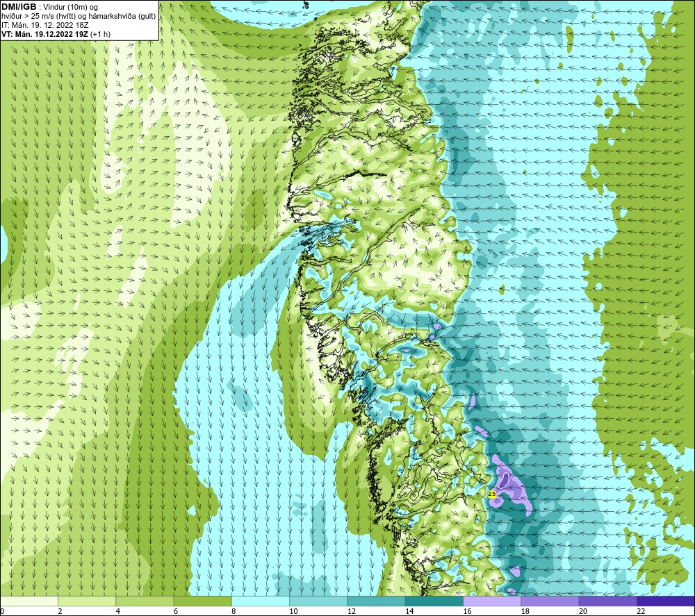Click the "DMI/IGB" title text
695x616 pixels.
19,7
